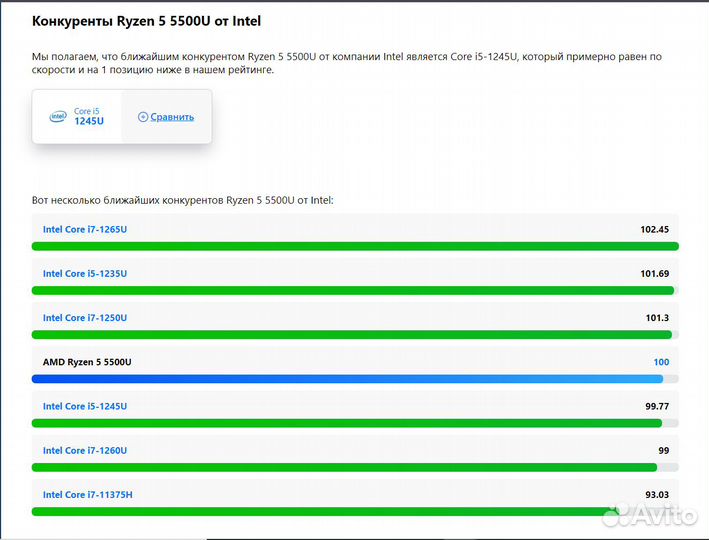Open Intel Core i5-1245U in the ranking list
The image size is (709, 540).
tap(85, 406)
